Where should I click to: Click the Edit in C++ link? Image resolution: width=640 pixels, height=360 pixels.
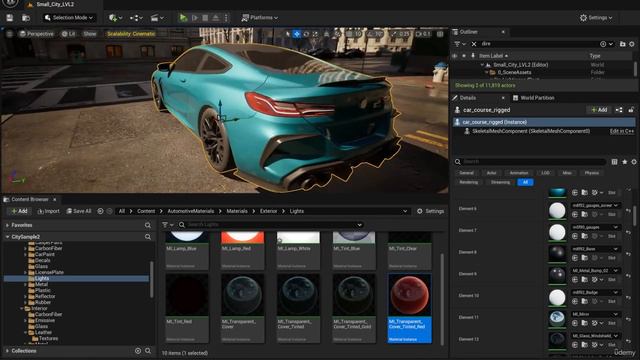coord(622,131)
